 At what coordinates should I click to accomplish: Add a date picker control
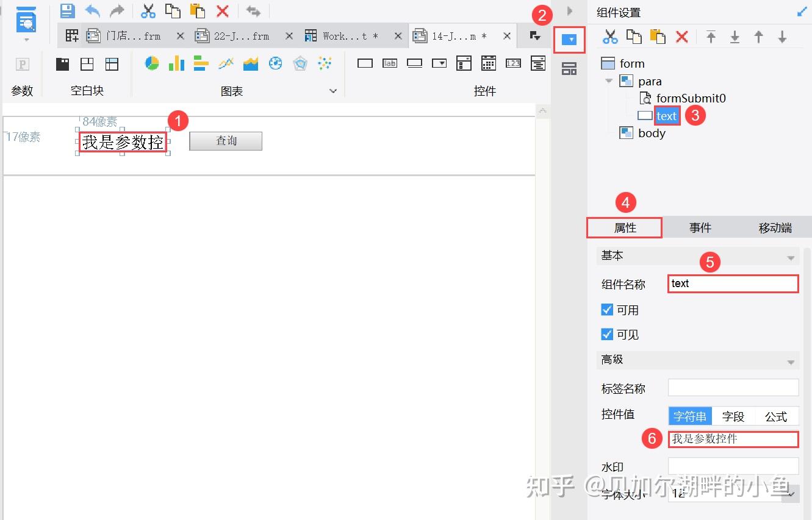tap(489, 63)
